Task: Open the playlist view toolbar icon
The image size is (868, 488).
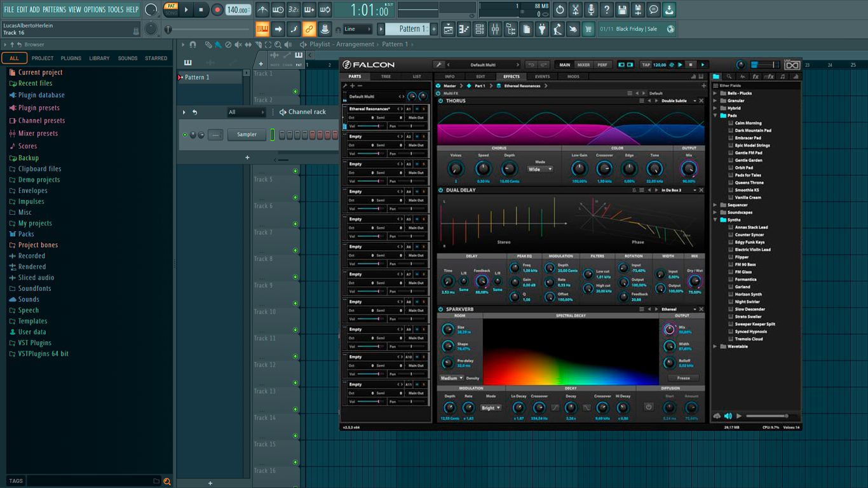Action: tap(449, 29)
